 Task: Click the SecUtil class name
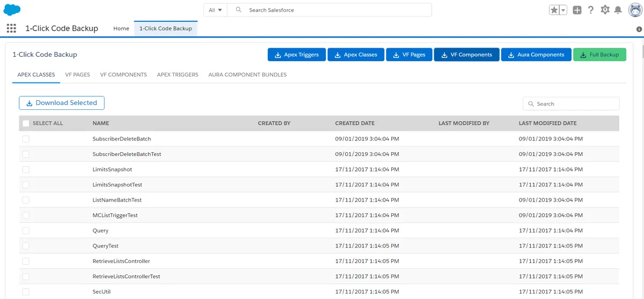coord(101,292)
